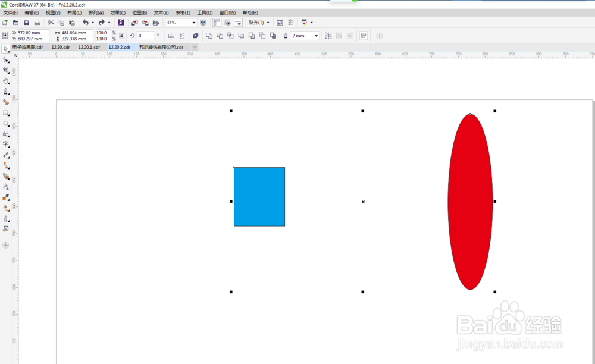595x364 pixels.
Task: Toggle full-screen preview button
Action: coord(203,23)
